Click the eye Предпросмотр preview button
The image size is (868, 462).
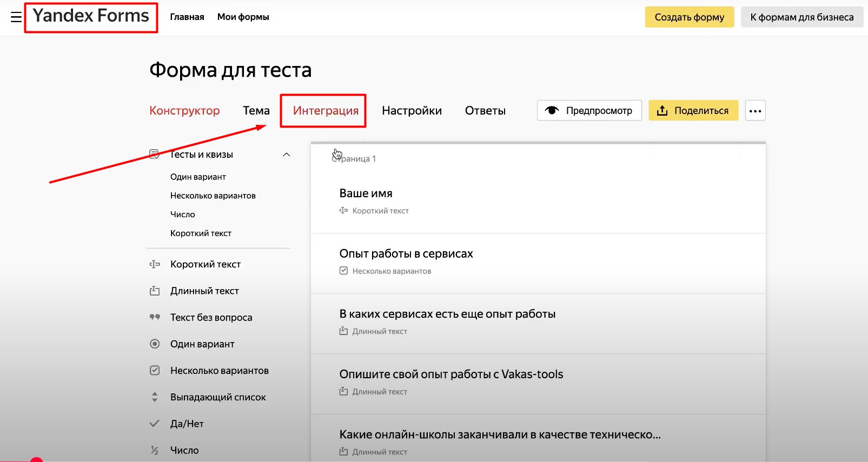pyautogui.click(x=589, y=111)
